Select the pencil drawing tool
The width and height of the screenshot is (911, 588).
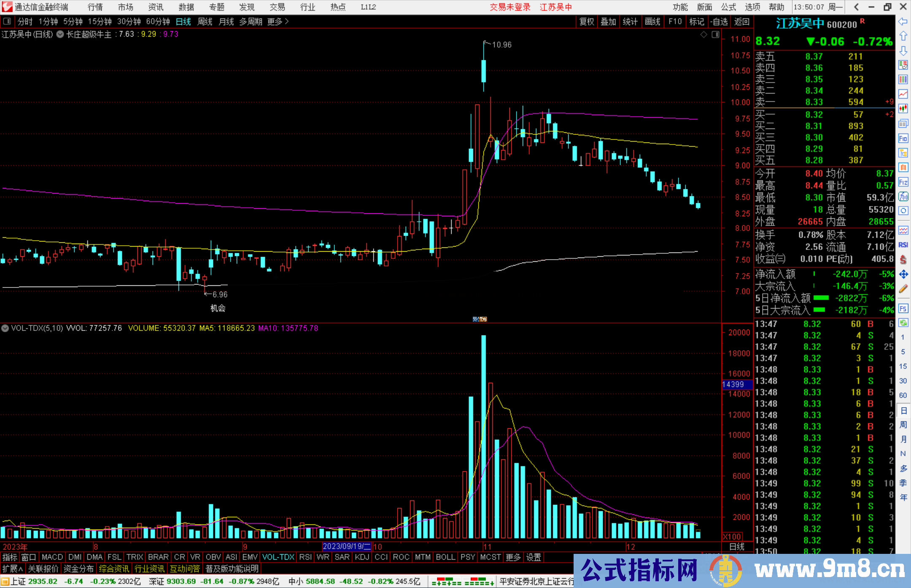click(903, 289)
